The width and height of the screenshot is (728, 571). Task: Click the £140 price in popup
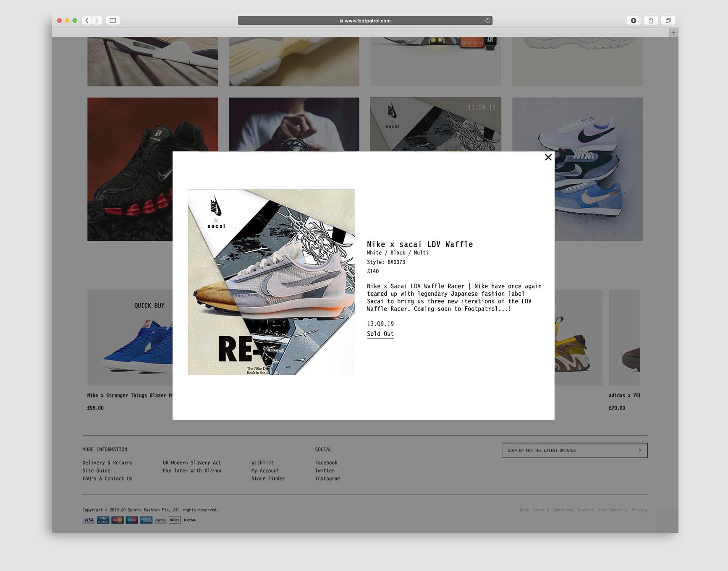[373, 271]
